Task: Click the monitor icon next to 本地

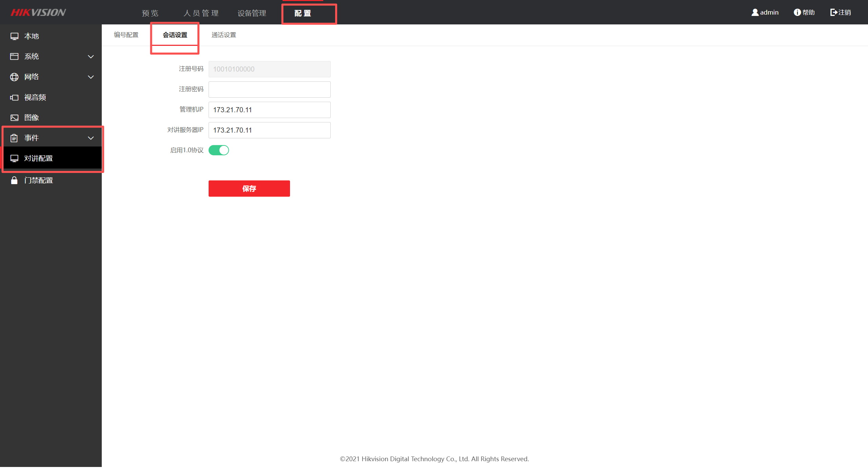Action: (14, 36)
